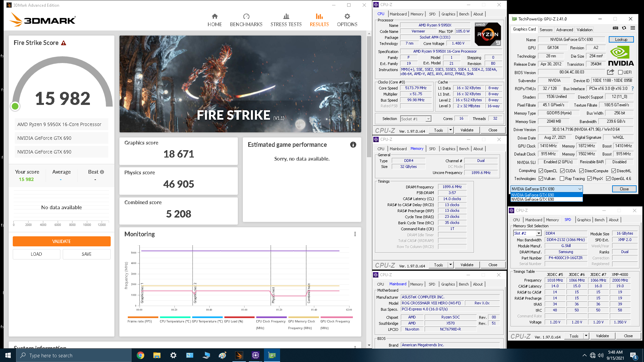644x362 pixels.
Task: Take a GPU-Z screenshot with the camera icon
Action: coord(615,28)
